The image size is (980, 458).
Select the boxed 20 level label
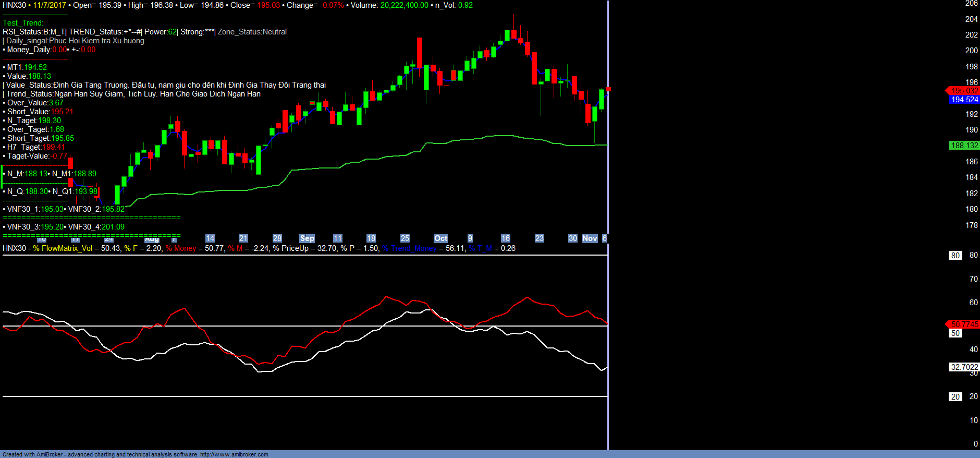(955, 397)
